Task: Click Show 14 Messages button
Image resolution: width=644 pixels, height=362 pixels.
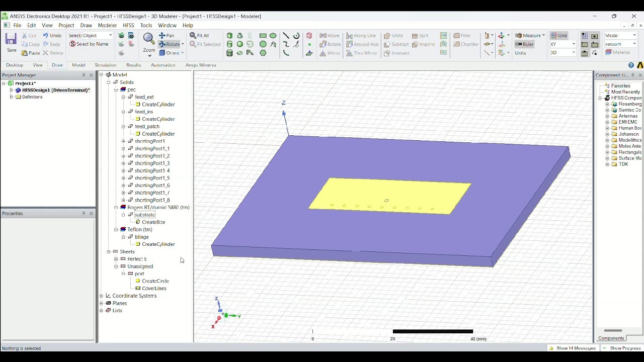Action: tap(572, 348)
